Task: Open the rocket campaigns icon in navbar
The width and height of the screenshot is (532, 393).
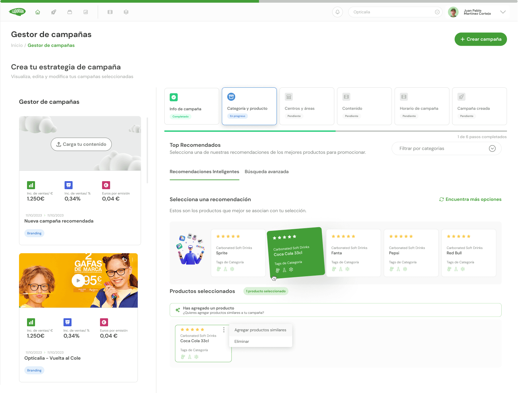Action: [54, 12]
